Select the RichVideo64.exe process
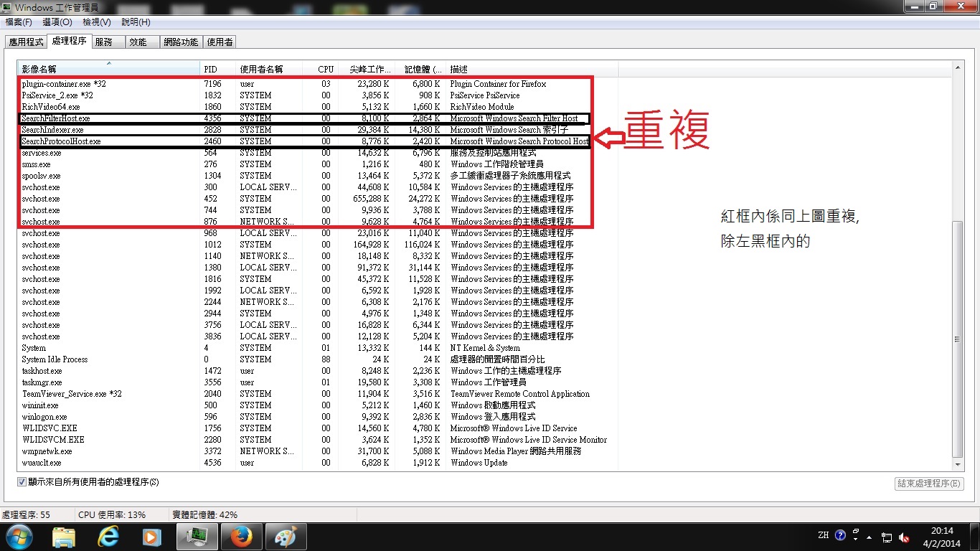The height and width of the screenshot is (551, 980). click(318, 107)
